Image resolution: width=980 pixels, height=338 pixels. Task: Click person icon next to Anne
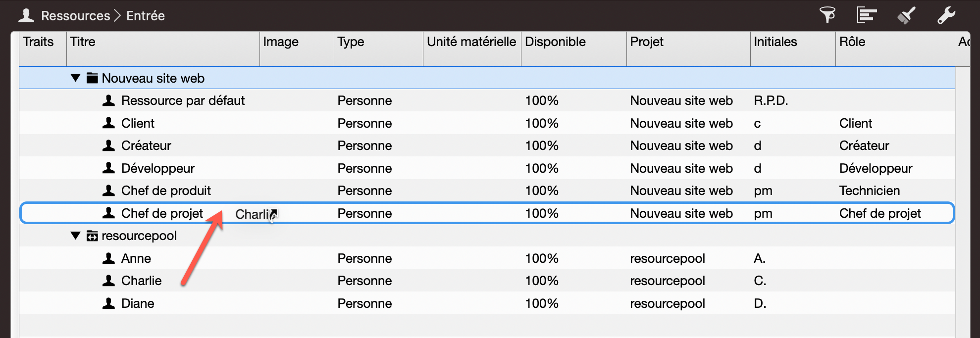point(108,258)
